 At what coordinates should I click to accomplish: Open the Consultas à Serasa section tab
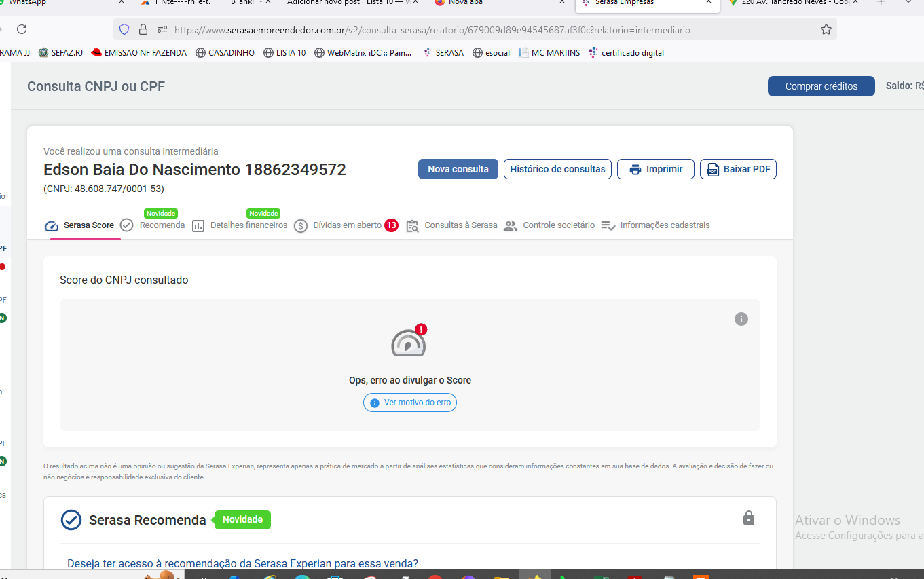point(451,225)
